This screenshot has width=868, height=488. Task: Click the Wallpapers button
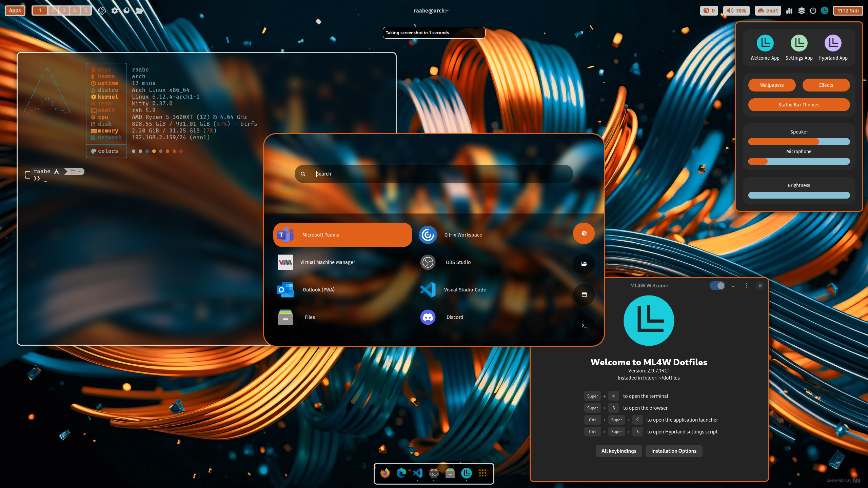click(x=771, y=85)
